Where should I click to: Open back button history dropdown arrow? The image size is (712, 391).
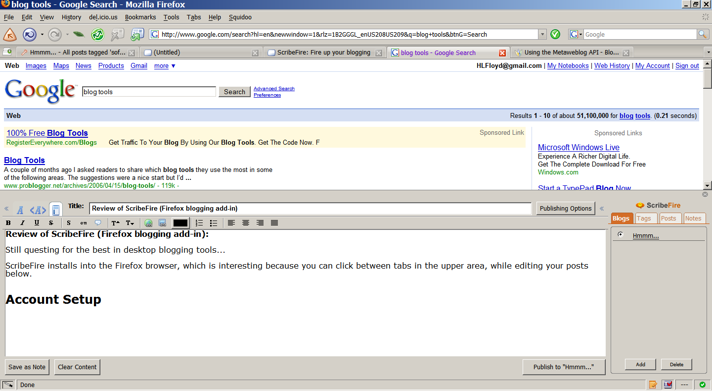tap(42, 35)
